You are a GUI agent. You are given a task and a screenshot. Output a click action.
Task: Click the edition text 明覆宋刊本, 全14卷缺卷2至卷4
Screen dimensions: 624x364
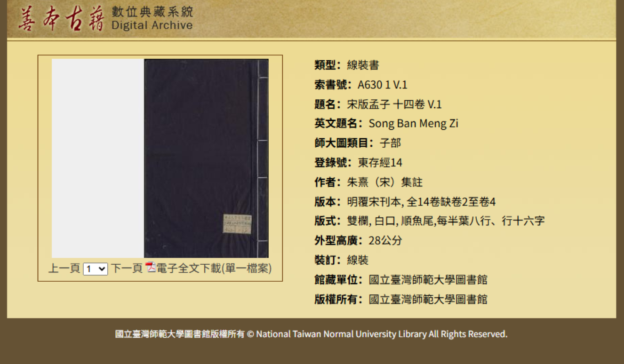[x=421, y=202]
